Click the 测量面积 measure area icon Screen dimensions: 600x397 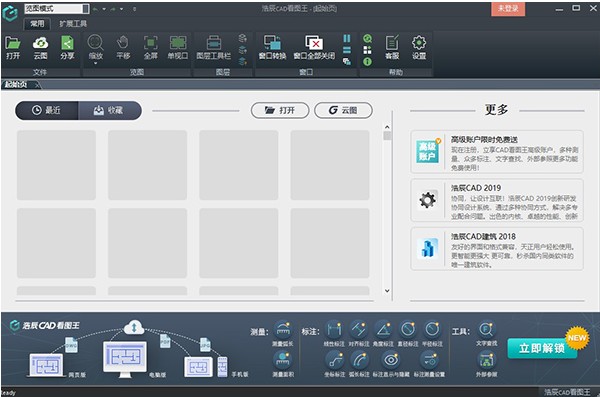tap(283, 364)
